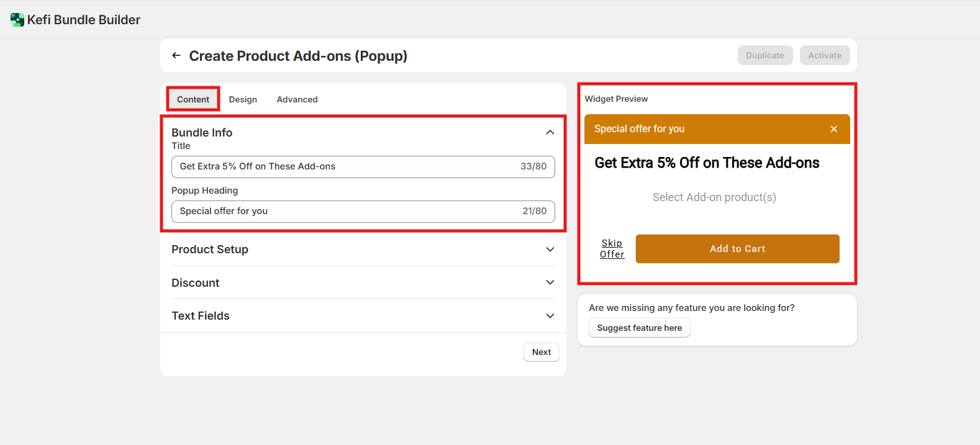The image size is (980, 445).
Task: Click the Kefi Bundle Builder logo icon
Action: click(x=17, y=20)
